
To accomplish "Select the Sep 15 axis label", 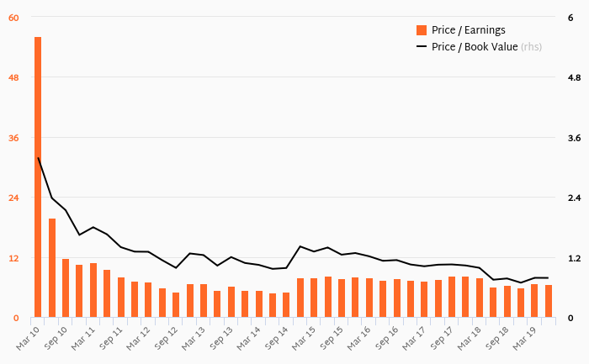I will pos(332,338).
